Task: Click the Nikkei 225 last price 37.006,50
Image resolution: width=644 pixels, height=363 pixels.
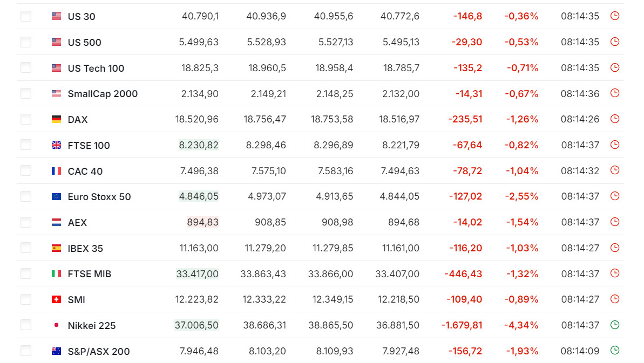Action: [x=196, y=325]
